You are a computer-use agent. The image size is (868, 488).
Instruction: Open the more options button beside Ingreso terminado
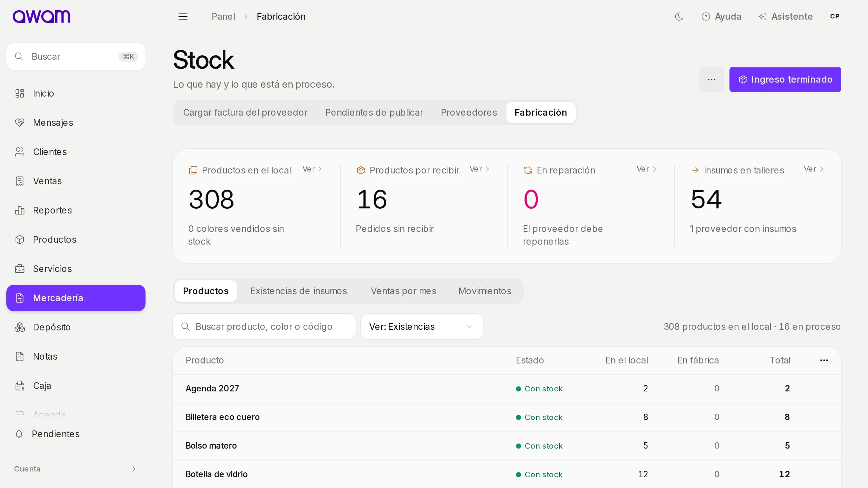(711, 79)
